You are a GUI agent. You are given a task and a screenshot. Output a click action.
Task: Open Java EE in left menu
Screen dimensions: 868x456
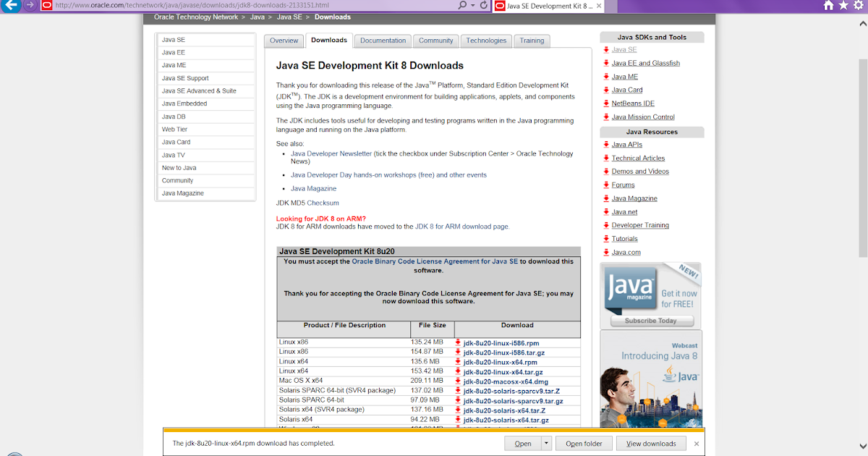click(206, 53)
